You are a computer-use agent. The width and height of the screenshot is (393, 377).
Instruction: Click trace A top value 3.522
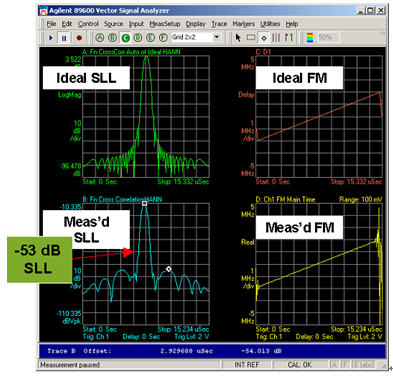pos(73,59)
